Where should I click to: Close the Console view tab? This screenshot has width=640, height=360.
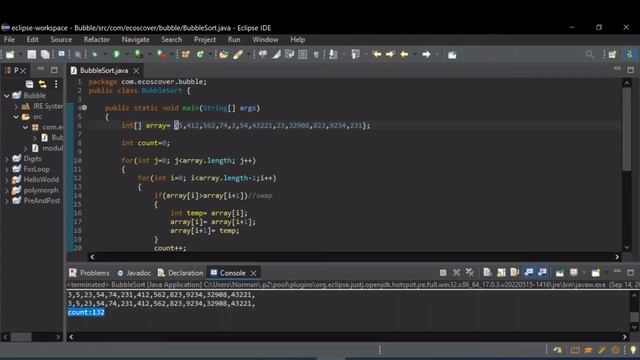click(253, 273)
